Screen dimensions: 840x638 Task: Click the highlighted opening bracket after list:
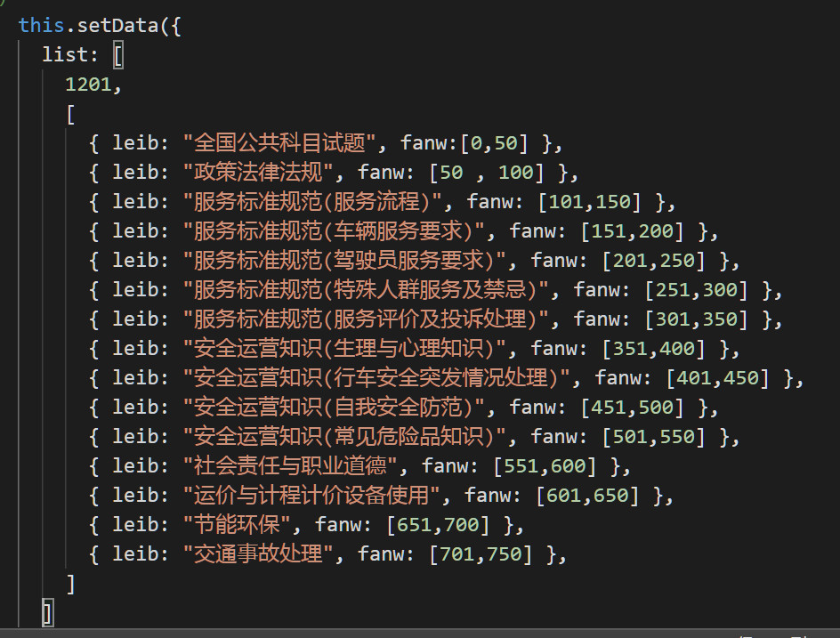[x=118, y=55]
